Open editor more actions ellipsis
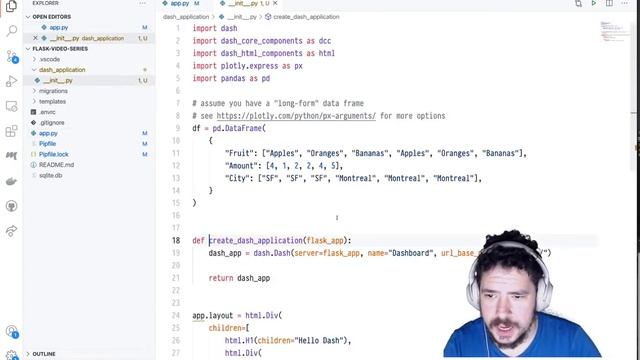 point(624,3)
